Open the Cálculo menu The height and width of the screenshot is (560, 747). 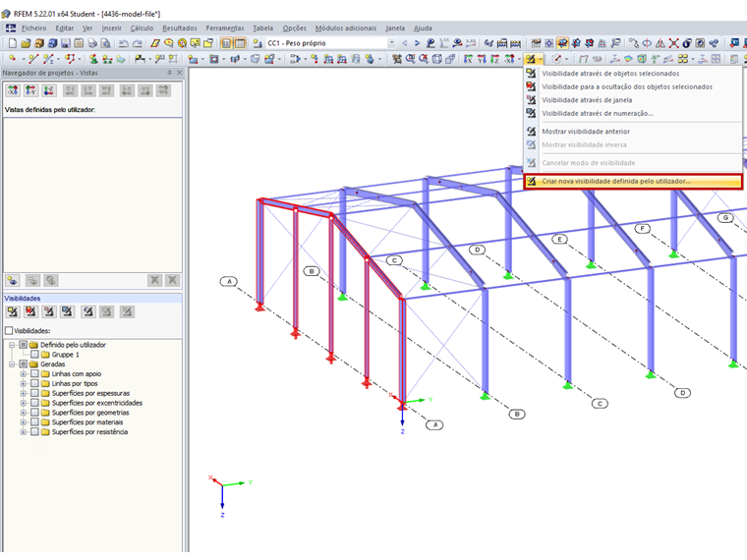(142, 28)
